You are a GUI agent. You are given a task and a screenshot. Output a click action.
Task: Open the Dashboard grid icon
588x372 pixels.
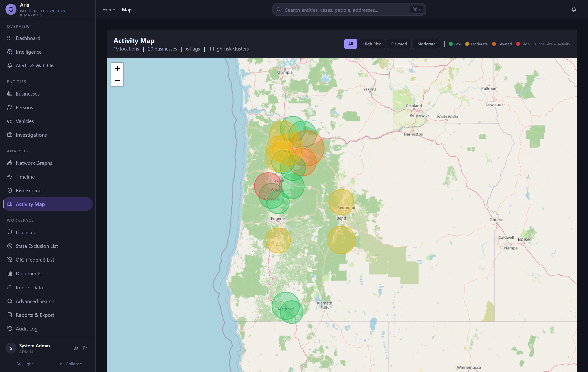(10, 38)
